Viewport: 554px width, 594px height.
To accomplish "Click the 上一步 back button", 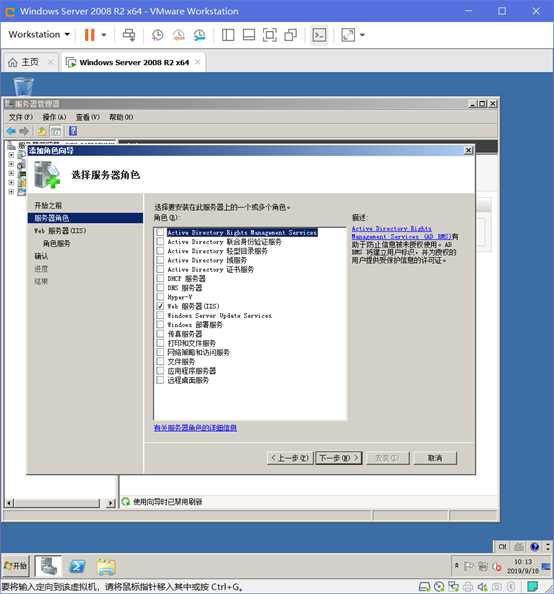I will pos(290,458).
